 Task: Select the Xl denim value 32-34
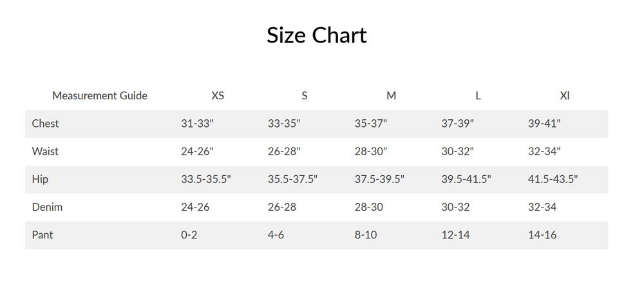(542, 207)
